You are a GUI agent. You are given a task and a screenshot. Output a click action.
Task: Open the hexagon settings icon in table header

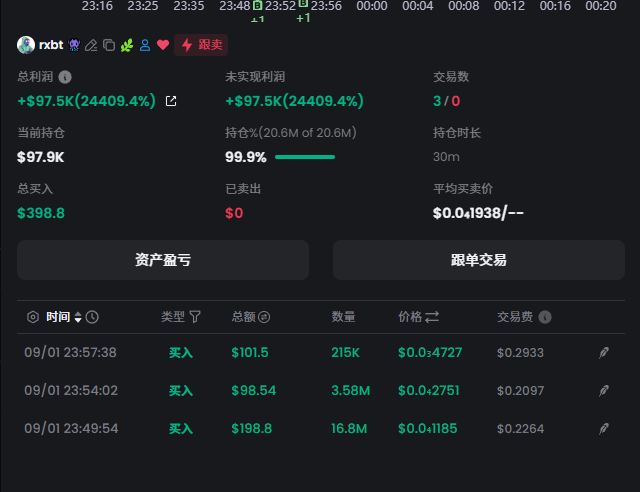(x=33, y=317)
